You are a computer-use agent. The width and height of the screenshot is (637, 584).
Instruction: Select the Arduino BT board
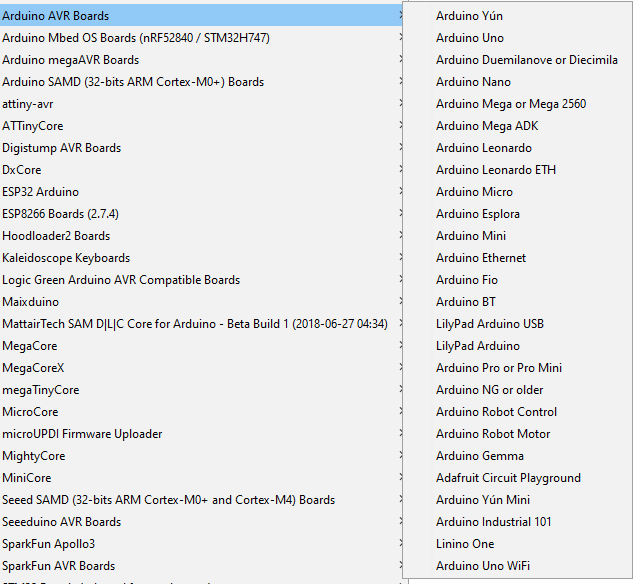click(518, 302)
